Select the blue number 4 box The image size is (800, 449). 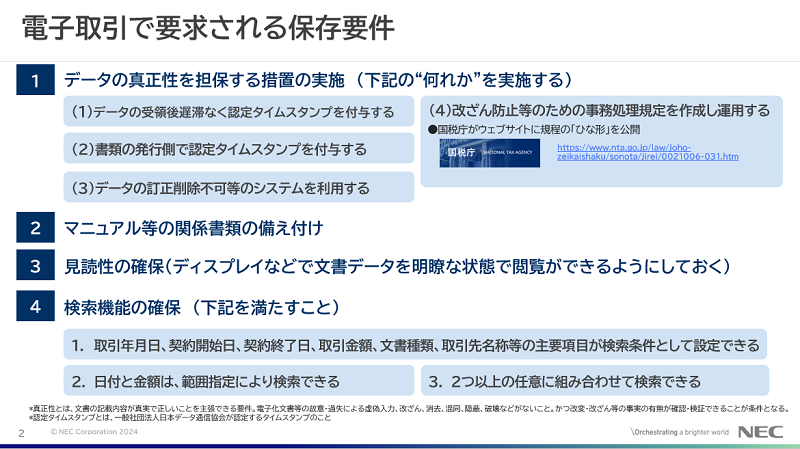[x=34, y=305]
